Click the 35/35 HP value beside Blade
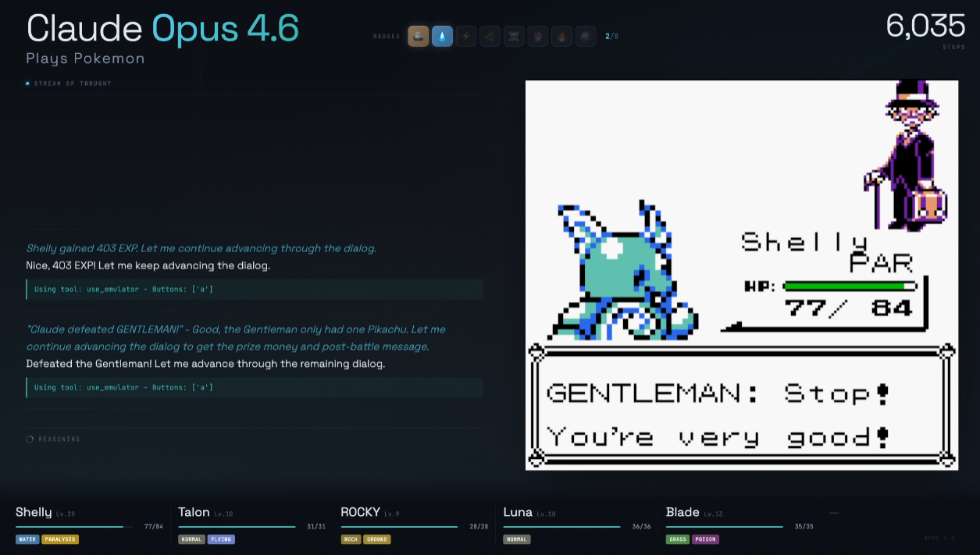This screenshot has height=555, width=980. coord(804,527)
